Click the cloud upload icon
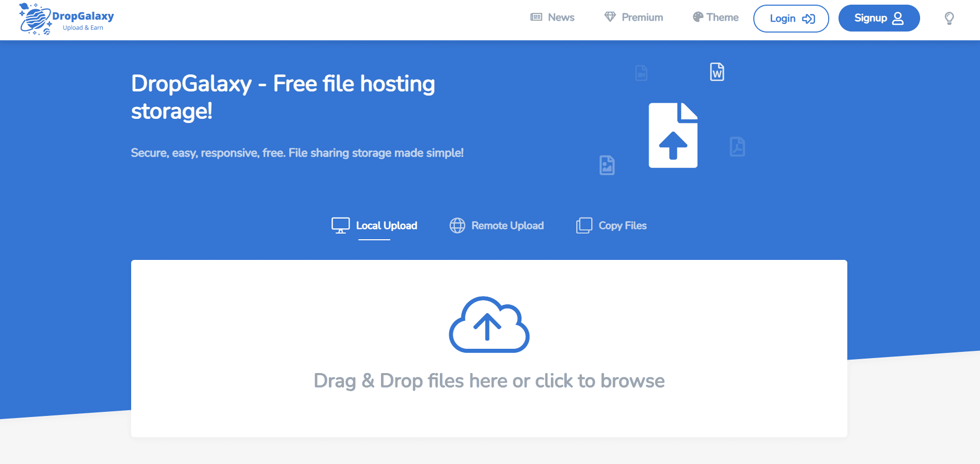This screenshot has height=464, width=980. click(489, 324)
